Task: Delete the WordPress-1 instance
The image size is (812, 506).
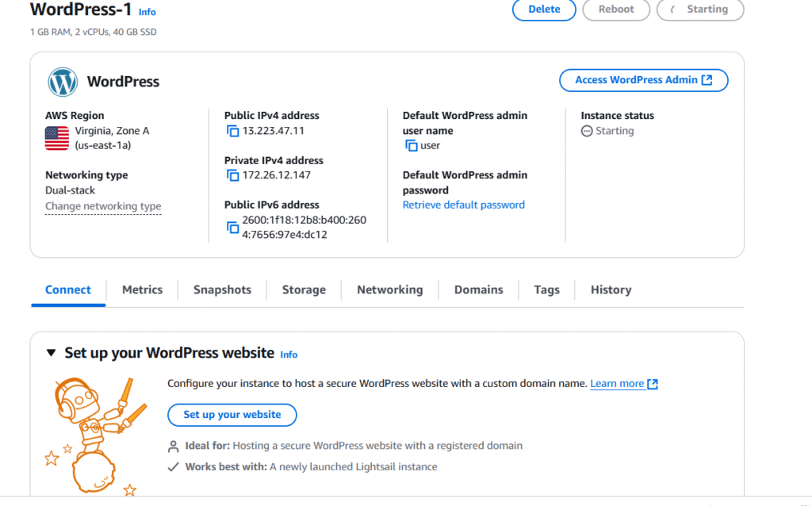Action: (544, 10)
